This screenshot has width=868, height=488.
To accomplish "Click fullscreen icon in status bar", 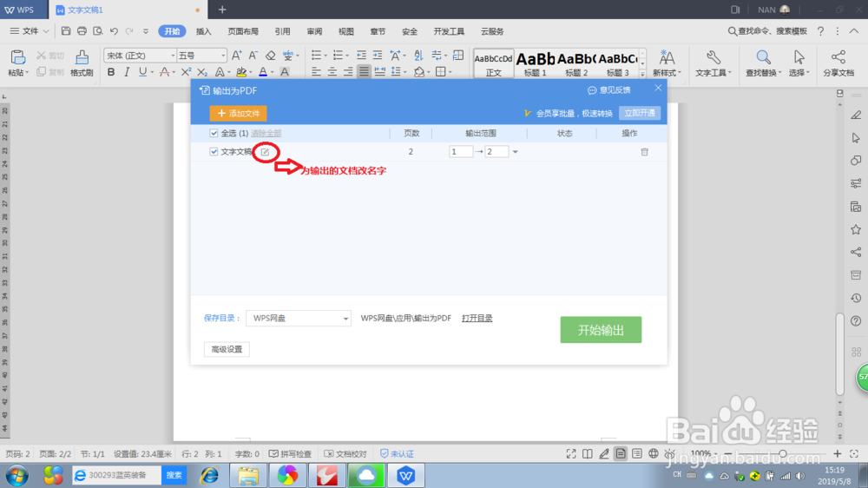I will [571, 453].
